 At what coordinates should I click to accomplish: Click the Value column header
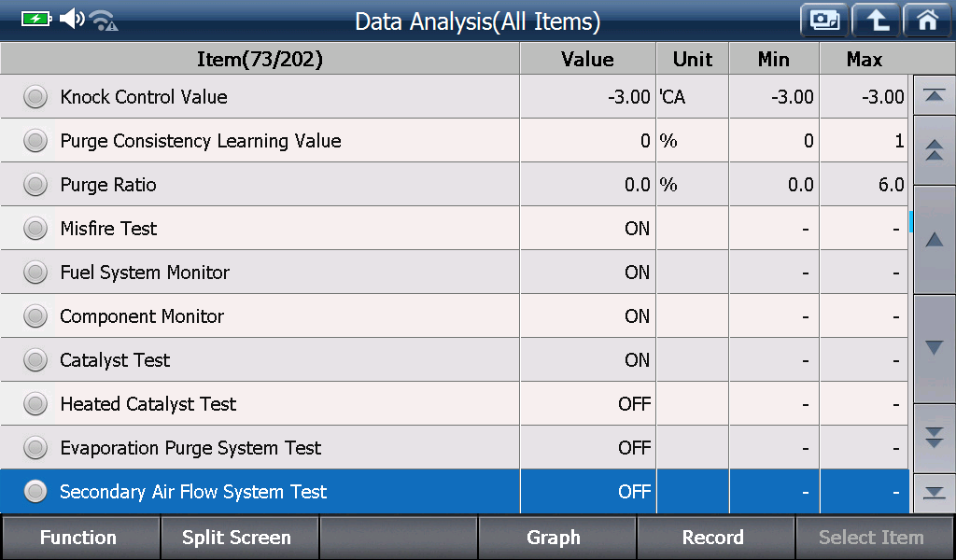coord(588,59)
